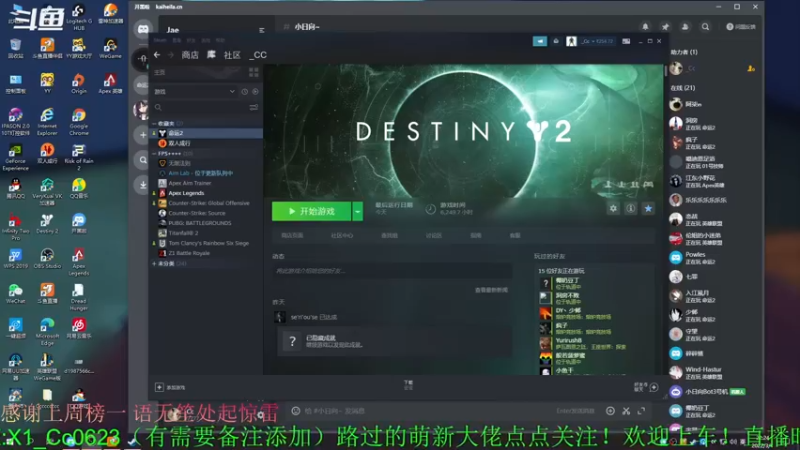Screen dimensions: 800x450
Task: Open Jae server menu icon
Action: (261, 30)
